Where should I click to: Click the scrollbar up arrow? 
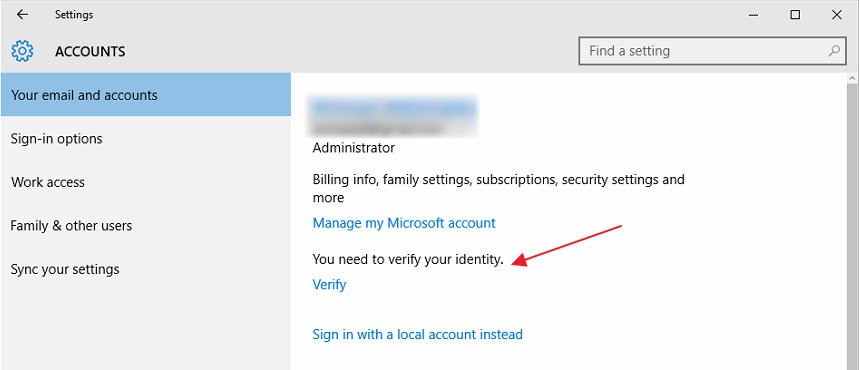(852, 79)
